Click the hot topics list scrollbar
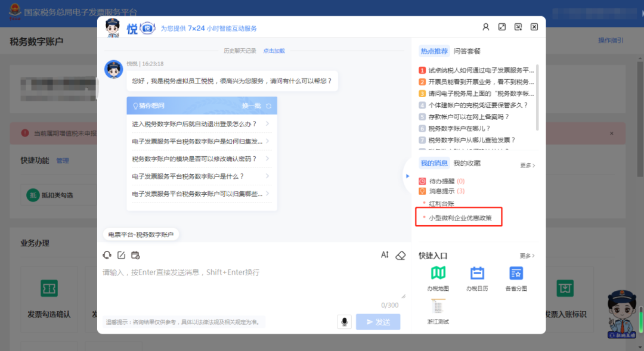The image size is (644, 351). [x=537, y=98]
